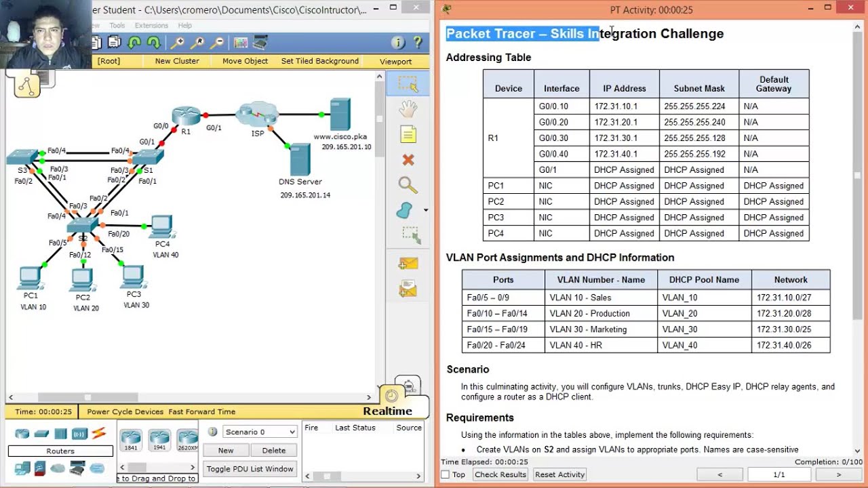The width and height of the screenshot is (868, 488).
Task: Choose the Move Layout hand tool
Action: click(408, 108)
